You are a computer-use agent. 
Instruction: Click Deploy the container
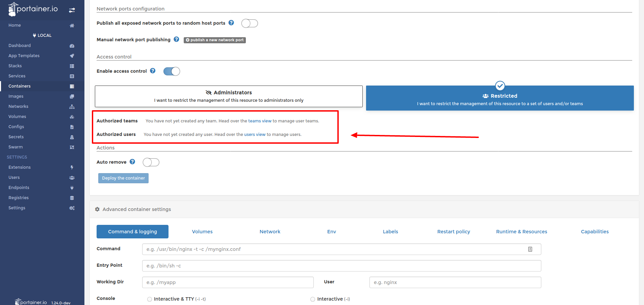[x=123, y=178]
